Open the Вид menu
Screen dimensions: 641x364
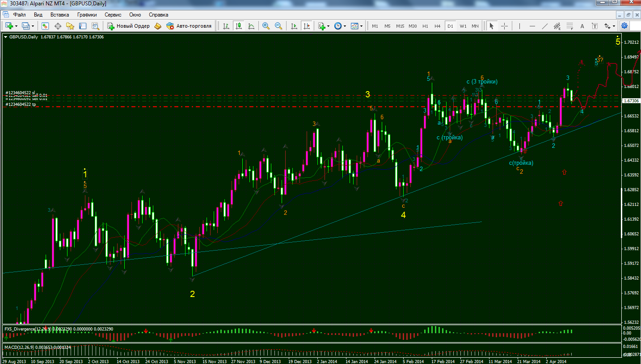[x=38, y=15]
